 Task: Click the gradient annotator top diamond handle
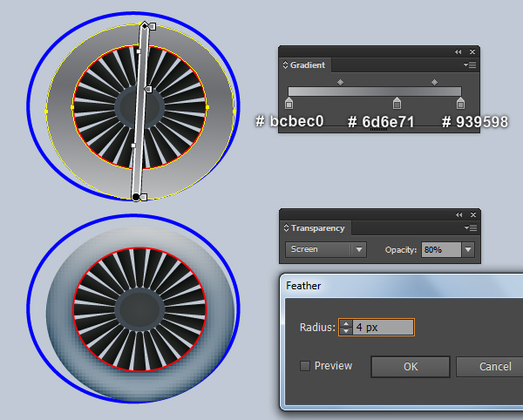[x=145, y=25]
